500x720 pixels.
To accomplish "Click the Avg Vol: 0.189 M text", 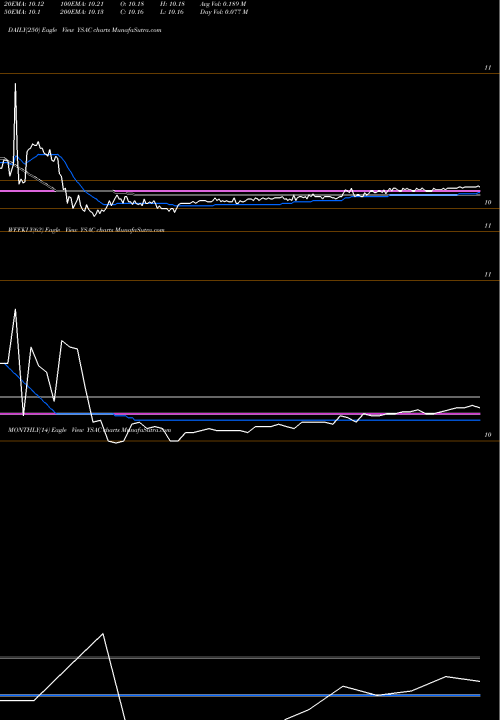I will point(223,4).
